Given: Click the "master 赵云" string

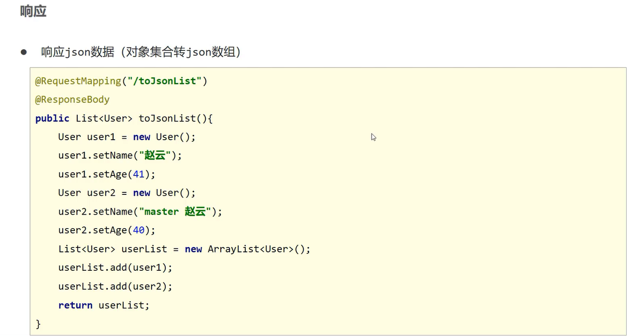Looking at the screenshot, I should click(175, 211).
